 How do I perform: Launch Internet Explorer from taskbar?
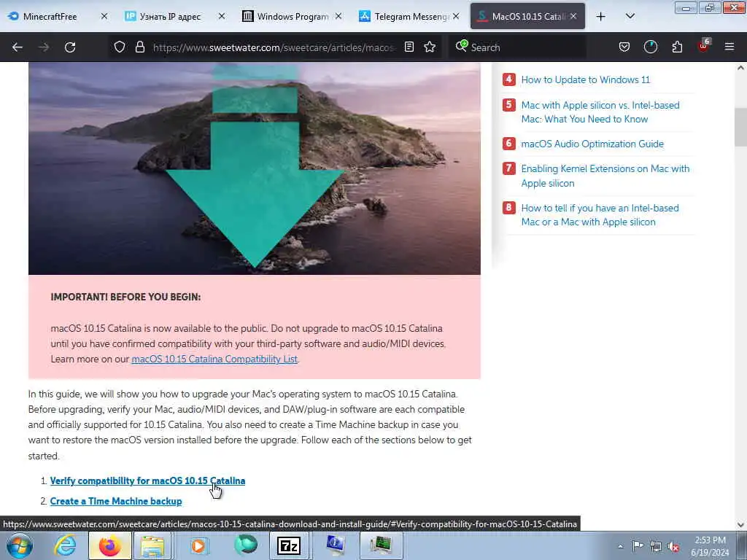click(x=64, y=545)
